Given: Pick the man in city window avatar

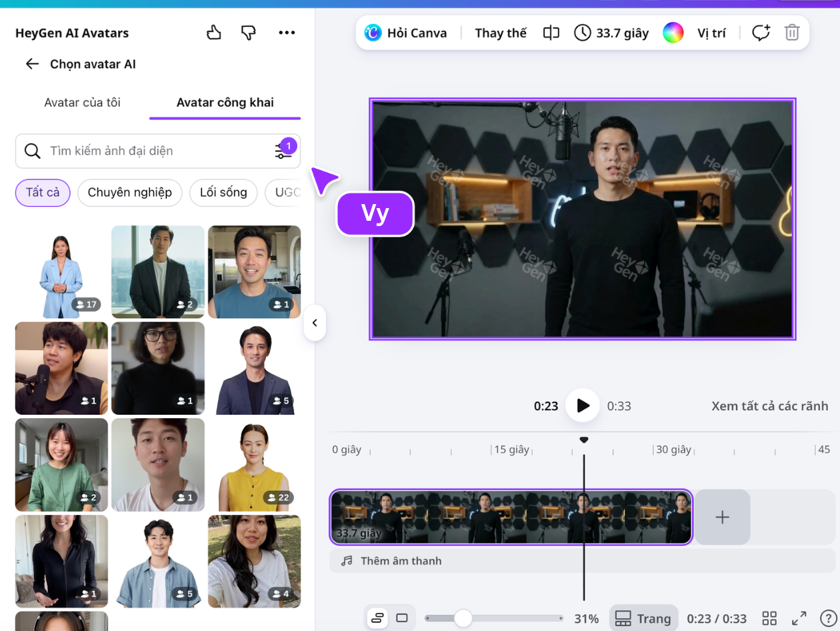Looking at the screenshot, I should [158, 272].
